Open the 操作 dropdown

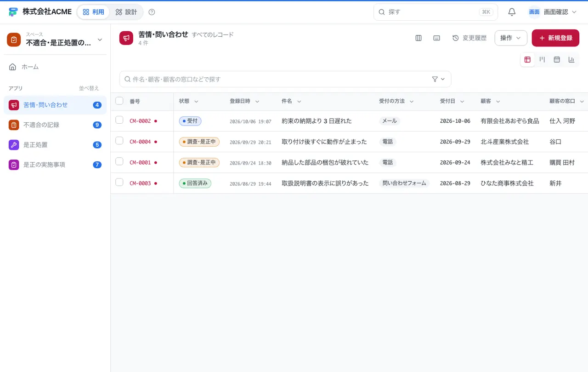point(511,38)
